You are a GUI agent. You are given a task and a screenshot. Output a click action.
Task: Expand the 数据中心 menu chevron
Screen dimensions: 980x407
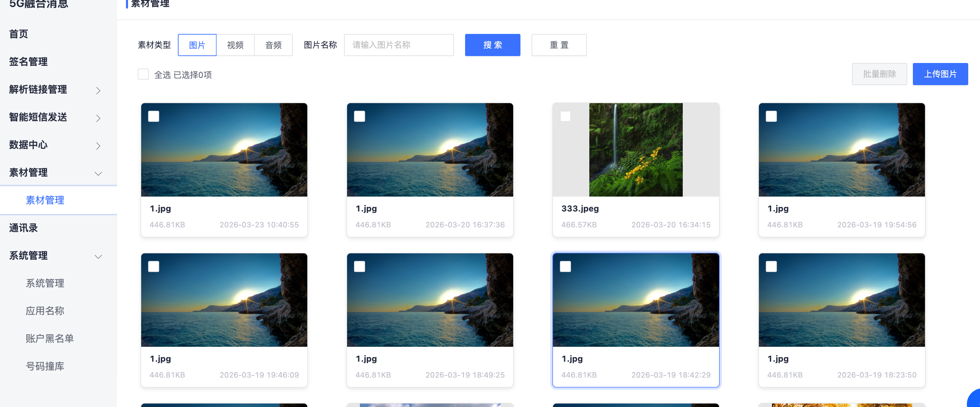point(98,146)
